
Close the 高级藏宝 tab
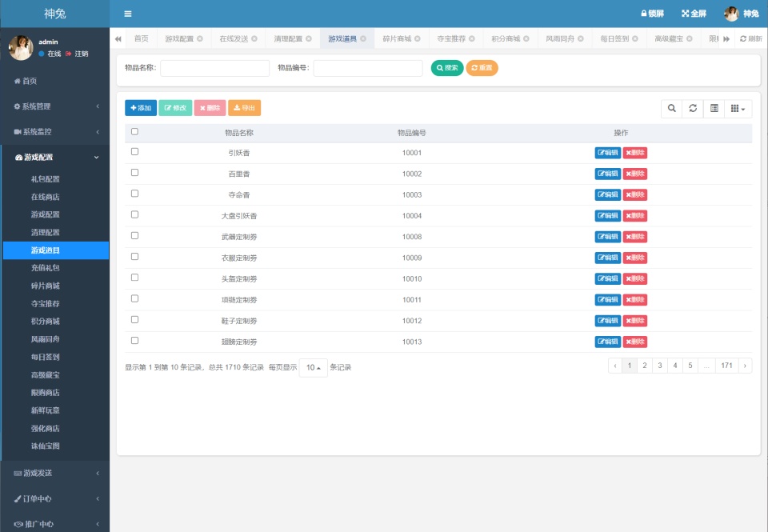[689, 38]
